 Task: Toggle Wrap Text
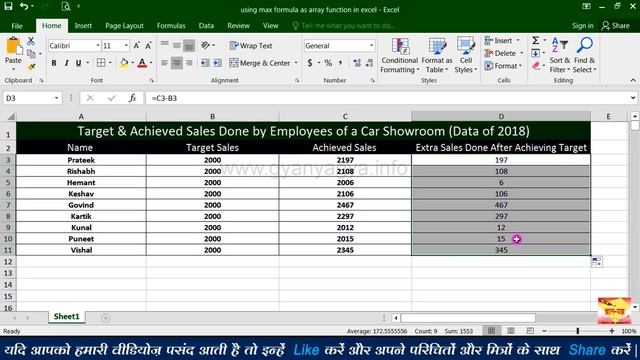(x=251, y=46)
